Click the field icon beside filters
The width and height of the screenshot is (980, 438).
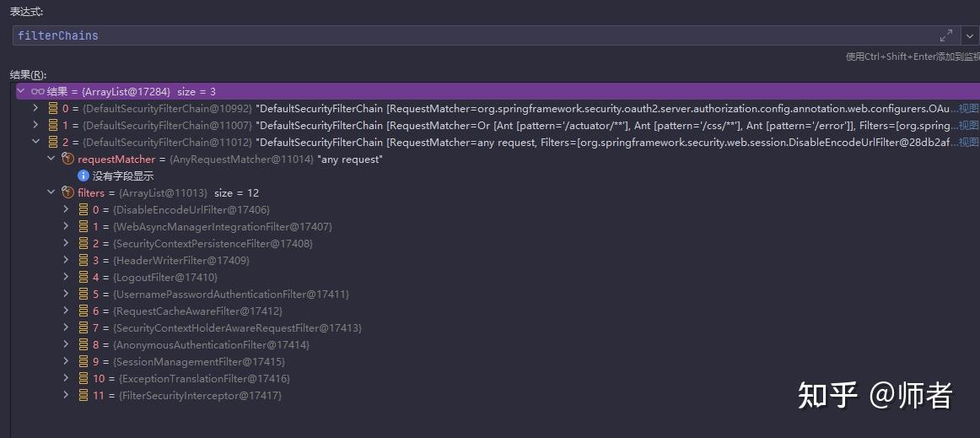point(68,192)
